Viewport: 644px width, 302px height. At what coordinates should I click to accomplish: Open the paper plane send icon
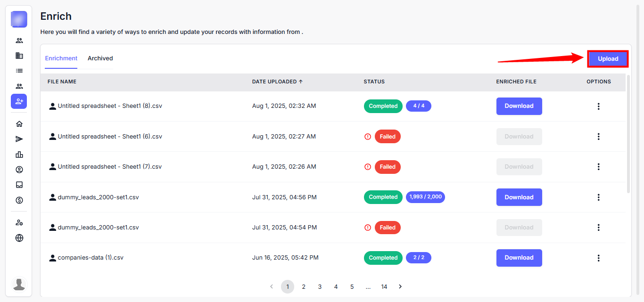click(19, 139)
